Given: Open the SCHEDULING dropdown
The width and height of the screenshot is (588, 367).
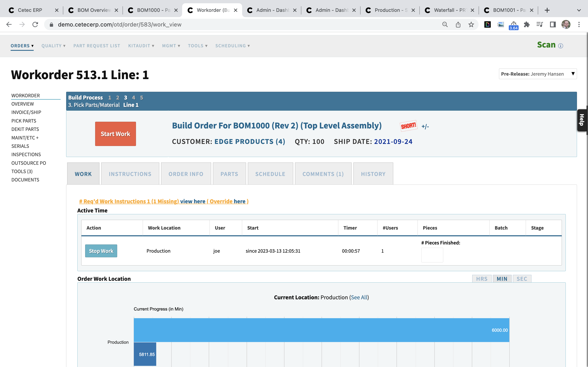Looking at the screenshot, I should coord(232,46).
